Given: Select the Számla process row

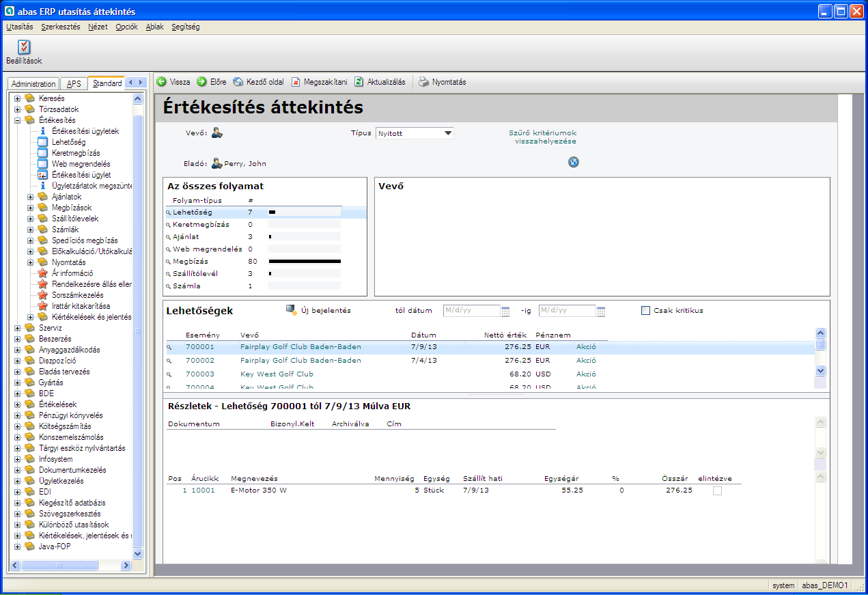Looking at the screenshot, I should [x=266, y=286].
